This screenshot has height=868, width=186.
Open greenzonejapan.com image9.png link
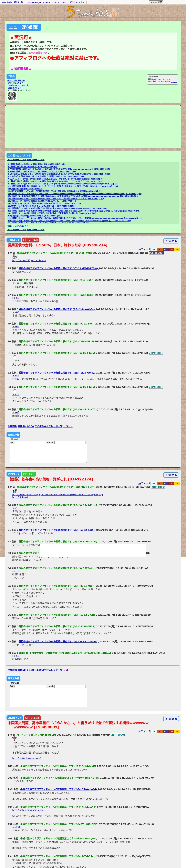pyautogui.click(x=58, y=494)
